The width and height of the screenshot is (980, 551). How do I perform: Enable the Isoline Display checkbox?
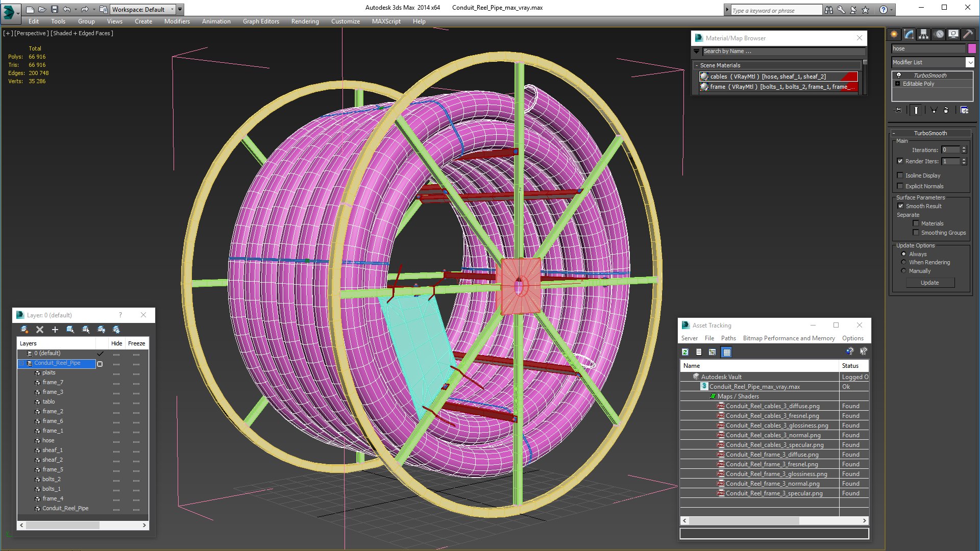(900, 176)
